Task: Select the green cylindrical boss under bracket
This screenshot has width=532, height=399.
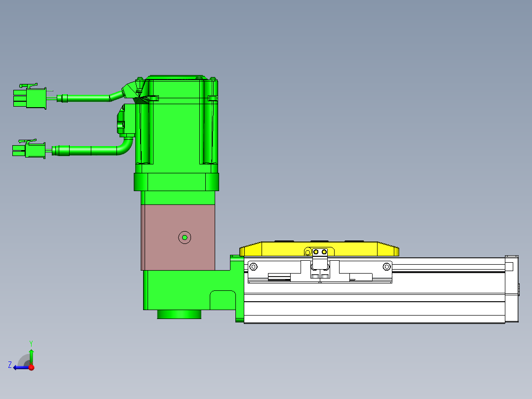Action: tap(179, 315)
